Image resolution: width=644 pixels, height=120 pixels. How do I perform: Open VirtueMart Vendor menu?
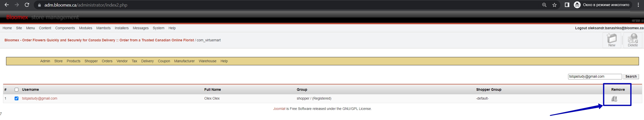(122, 61)
